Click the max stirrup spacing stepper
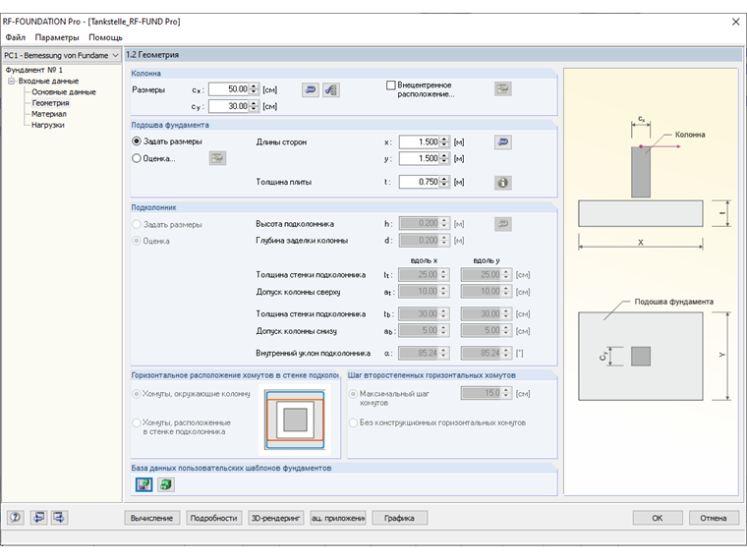 [506, 393]
